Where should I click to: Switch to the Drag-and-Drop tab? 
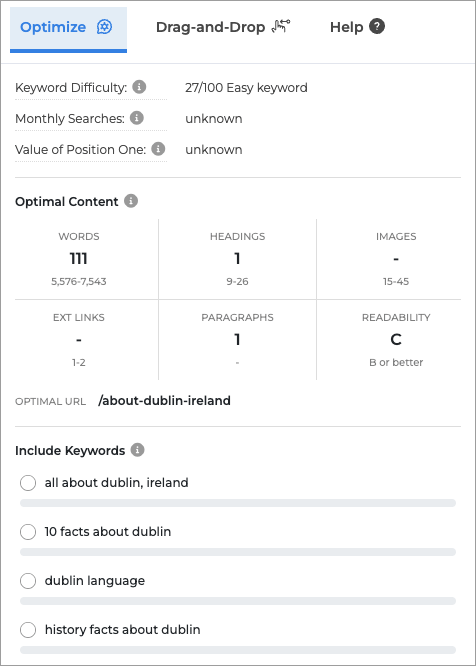[223, 27]
